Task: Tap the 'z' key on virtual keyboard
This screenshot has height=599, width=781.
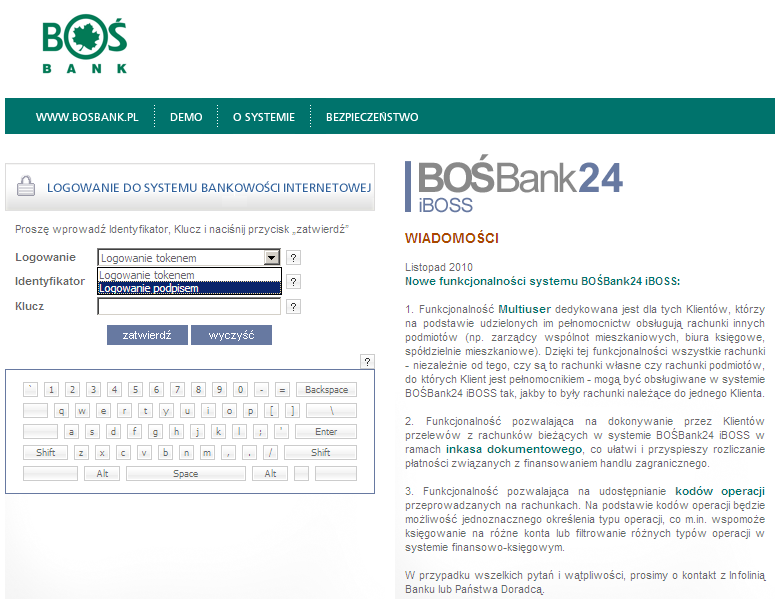Action: (x=81, y=452)
